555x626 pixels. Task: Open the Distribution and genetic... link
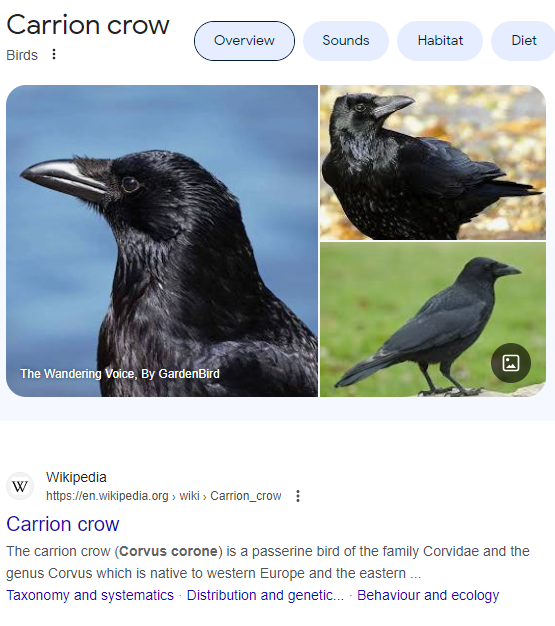point(265,595)
